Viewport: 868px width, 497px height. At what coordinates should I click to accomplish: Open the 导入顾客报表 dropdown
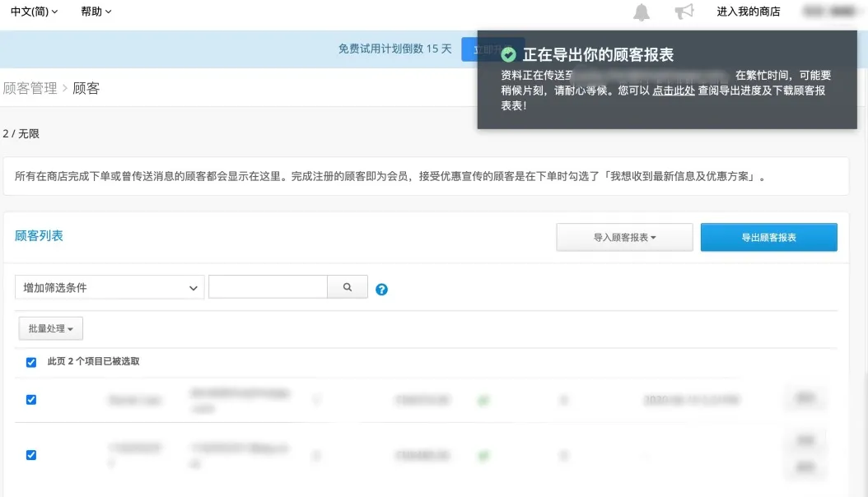coord(624,237)
